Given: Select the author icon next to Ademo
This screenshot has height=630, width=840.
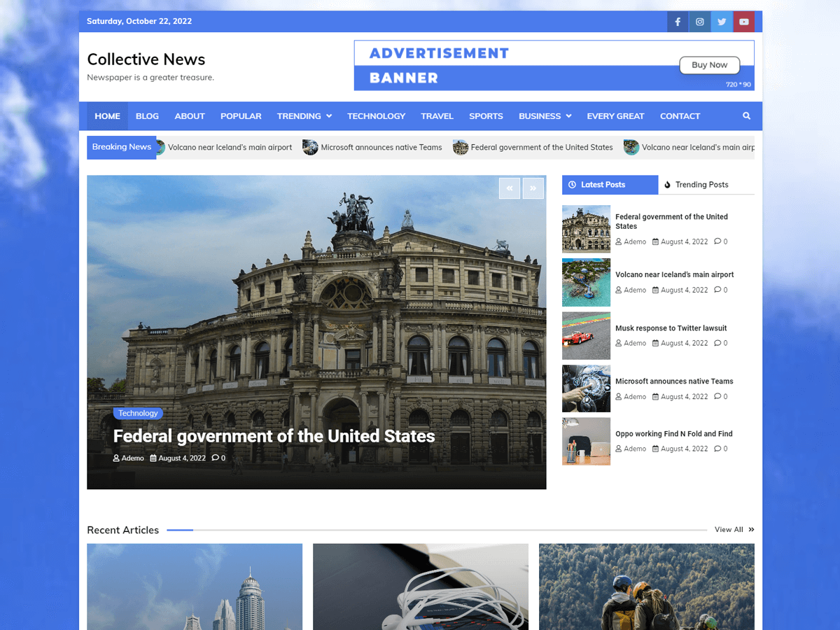Looking at the screenshot, I should [x=115, y=458].
